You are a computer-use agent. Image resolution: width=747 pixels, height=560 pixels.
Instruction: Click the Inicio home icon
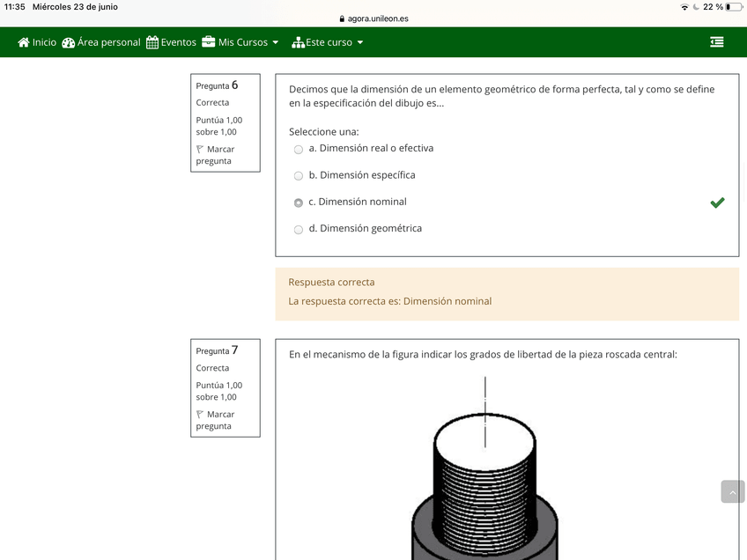(x=24, y=42)
